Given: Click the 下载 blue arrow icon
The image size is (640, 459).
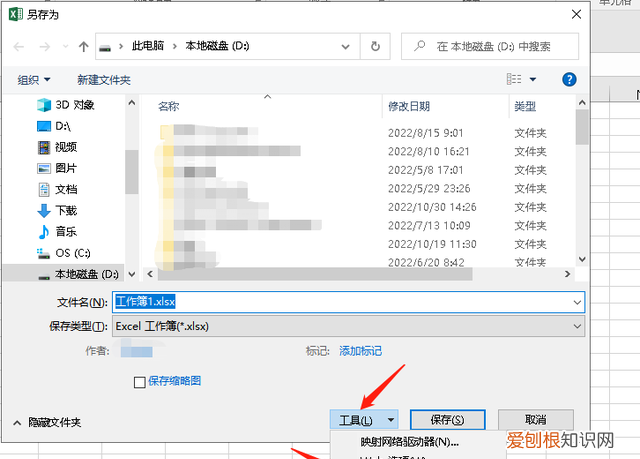Looking at the screenshot, I should point(44,211).
